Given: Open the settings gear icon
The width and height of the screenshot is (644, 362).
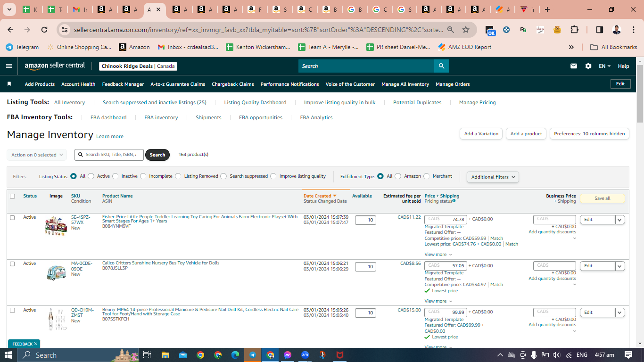Looking at the screenshot, I should point(588,66).
